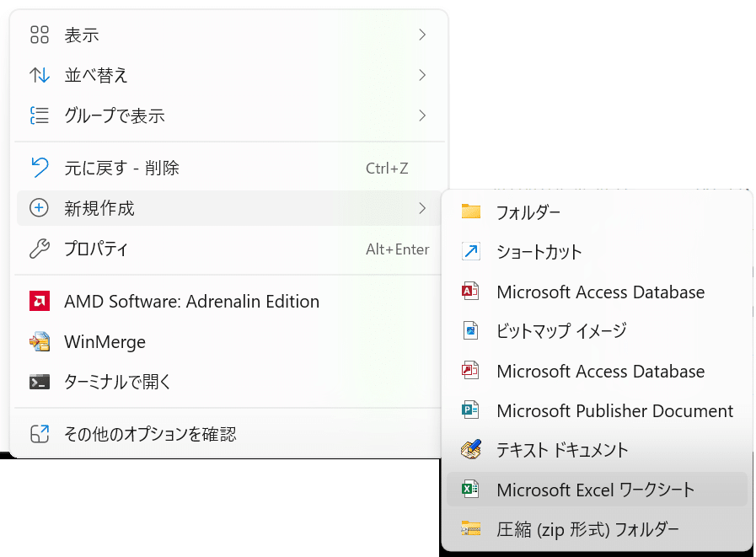The image size is (756, 557).
Task: Open プロパティ from the context menu
Action: click(229, 249)
